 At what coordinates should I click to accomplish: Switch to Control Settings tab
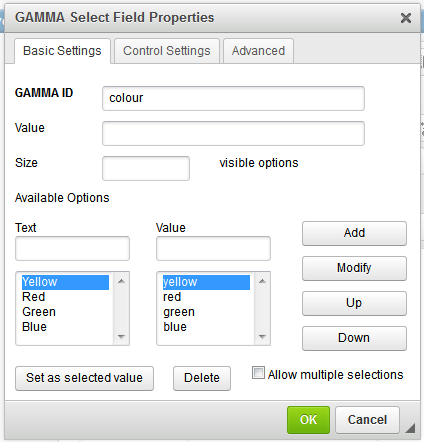167,51
